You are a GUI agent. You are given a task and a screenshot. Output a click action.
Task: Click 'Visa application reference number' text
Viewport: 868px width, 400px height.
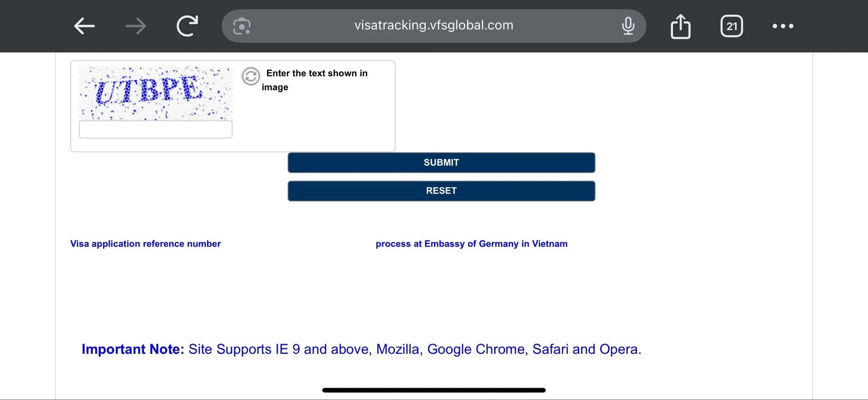pyautogui.click(x=145, y=244)
